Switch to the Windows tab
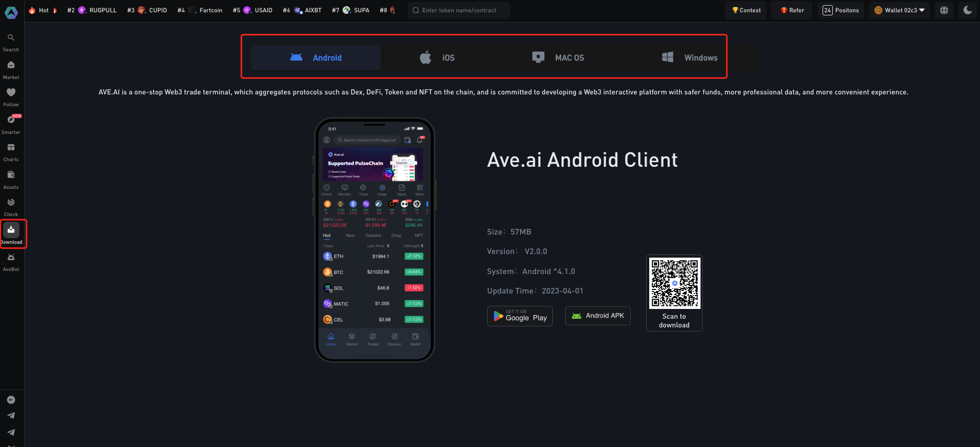Image resolution: width=980 pixels, height=447 pixels. (x=690, y=57)
